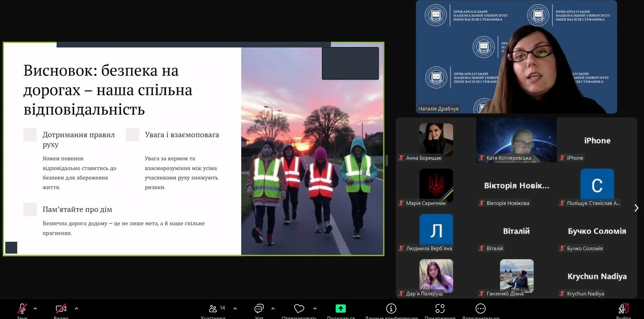Turn on the camera (Видео)
This screenshot has height=319, width=644.
(61, 309)
